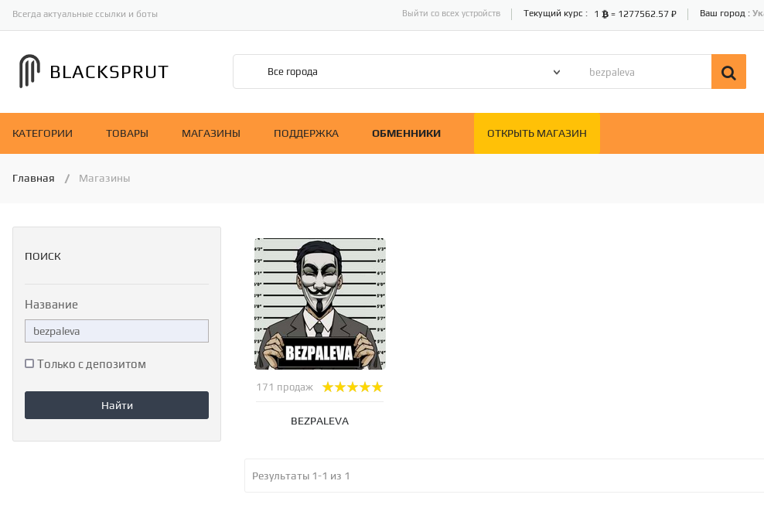The height and width of the screenshot is (532, 764).
Task: Click the ОТКРЫТЬ МАГАЗИН button
Action: (x=537, y=134)
